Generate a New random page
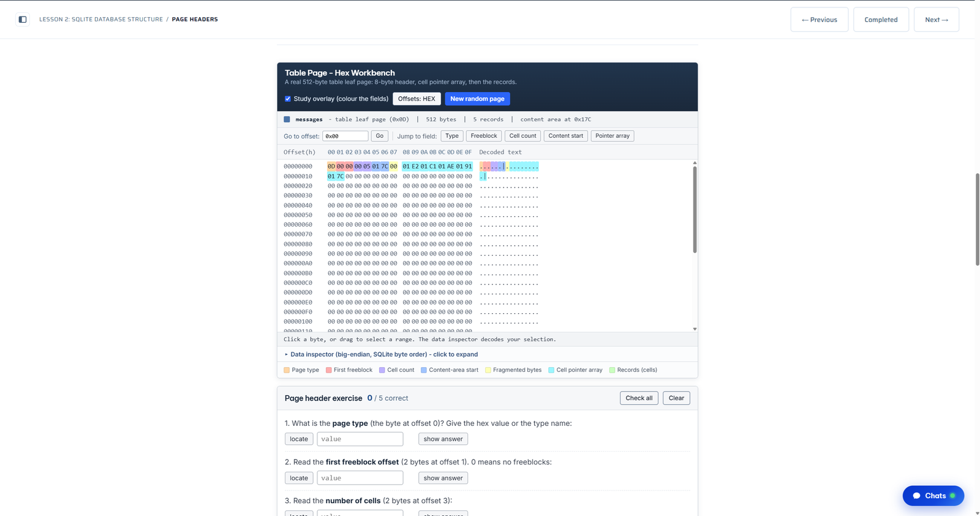This screenshot has height=516, width=980. click(477, 99)
